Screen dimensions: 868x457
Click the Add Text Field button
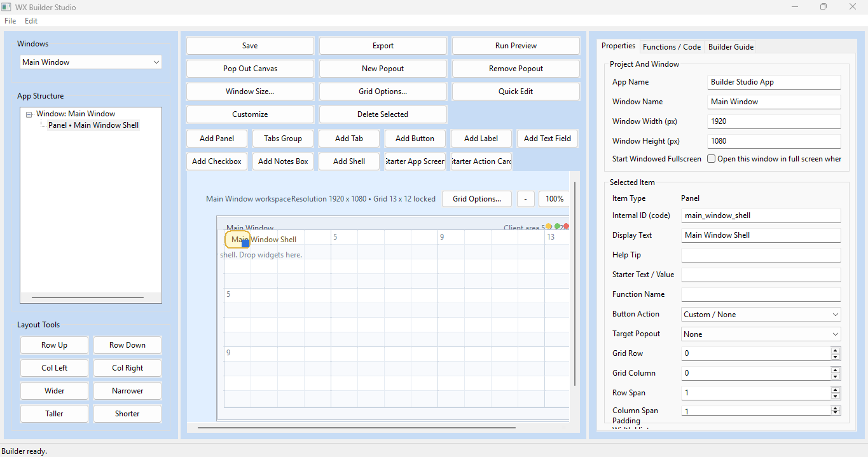pyautogui.click(x=548, y=139)
